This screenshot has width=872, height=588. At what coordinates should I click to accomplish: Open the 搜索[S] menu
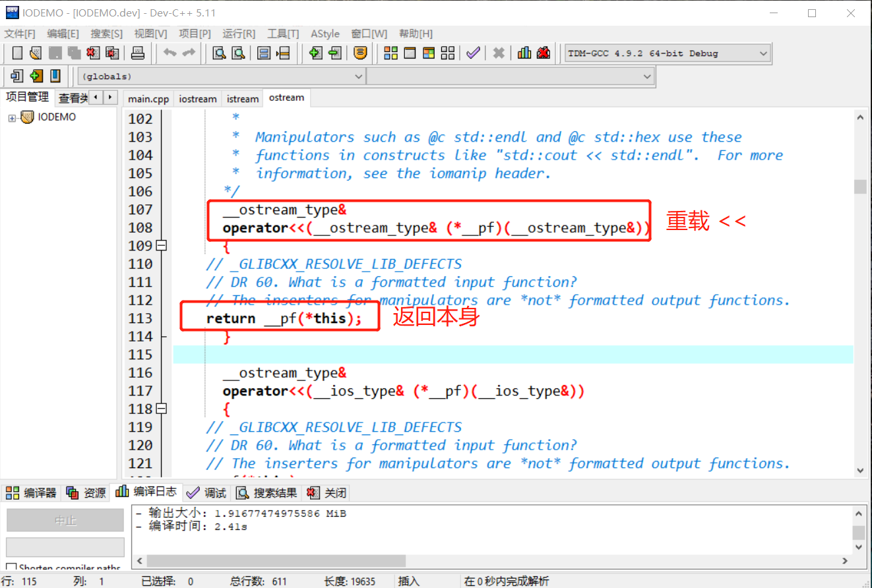[107, 34]
